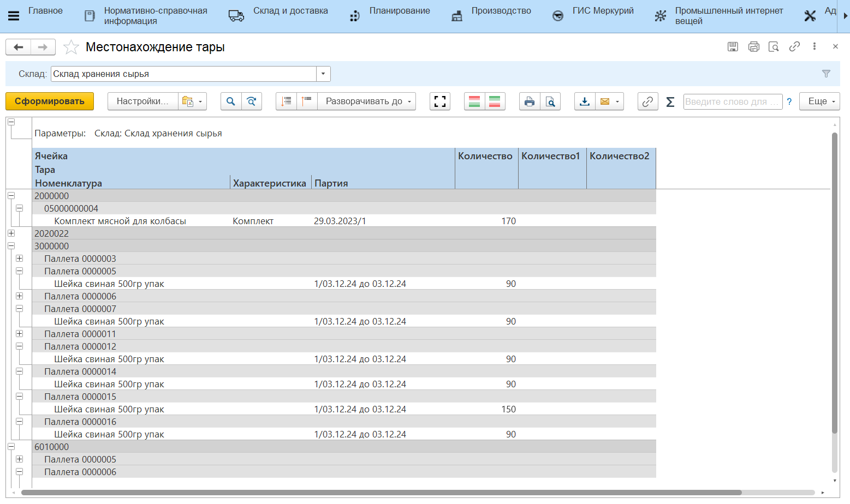Viewport: 850px width, 504px height.
Task: Open the Склад dropdown list
Action: pyautogui.click(x=323, y=74)
